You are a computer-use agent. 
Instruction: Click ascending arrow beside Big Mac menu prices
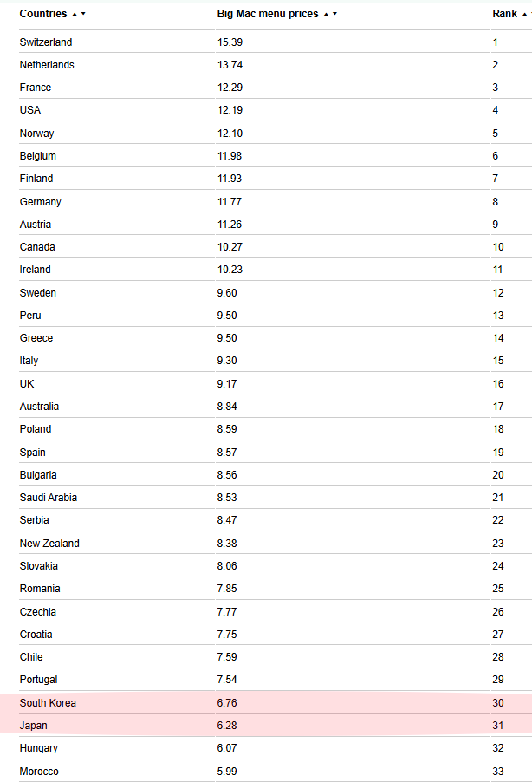point(326,14)
